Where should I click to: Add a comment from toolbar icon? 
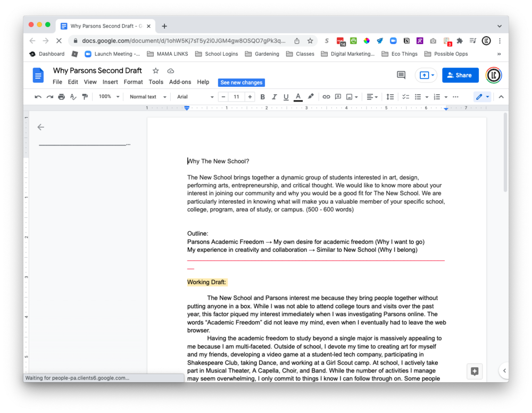(338, 97)
